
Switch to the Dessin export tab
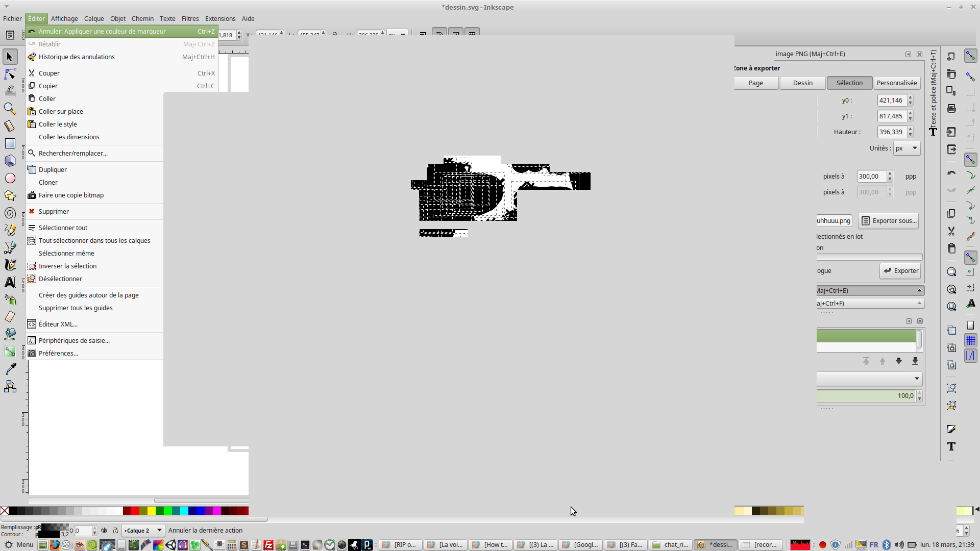802,83
